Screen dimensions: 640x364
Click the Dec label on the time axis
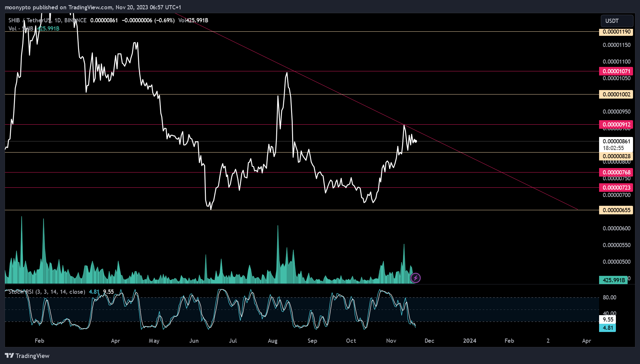click(x=429, y=341)
